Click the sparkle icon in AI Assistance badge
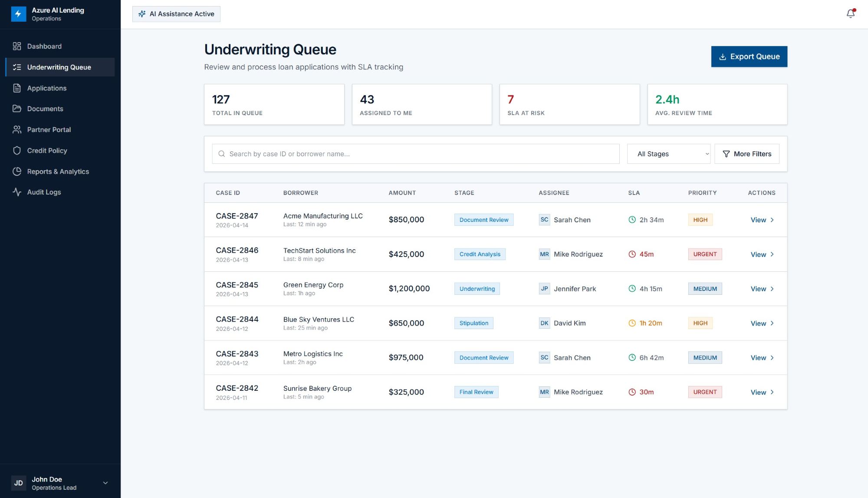The height and width of the screenshot is (498, 868). click(142, 14)
